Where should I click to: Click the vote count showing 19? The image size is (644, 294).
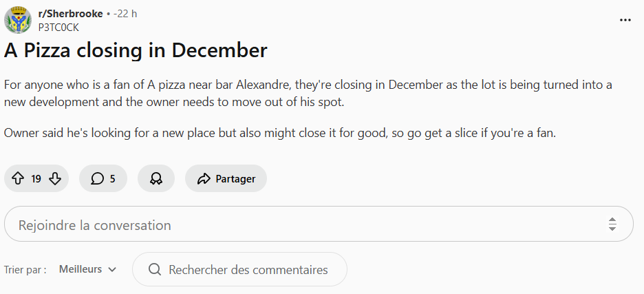(x=36, y=179)
